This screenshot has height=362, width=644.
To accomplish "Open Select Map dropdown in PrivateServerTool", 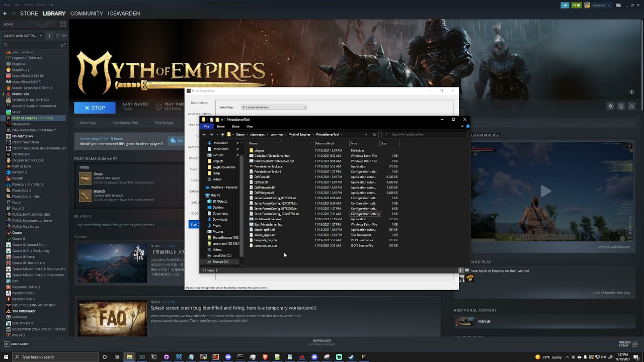I will pos(274,107).
